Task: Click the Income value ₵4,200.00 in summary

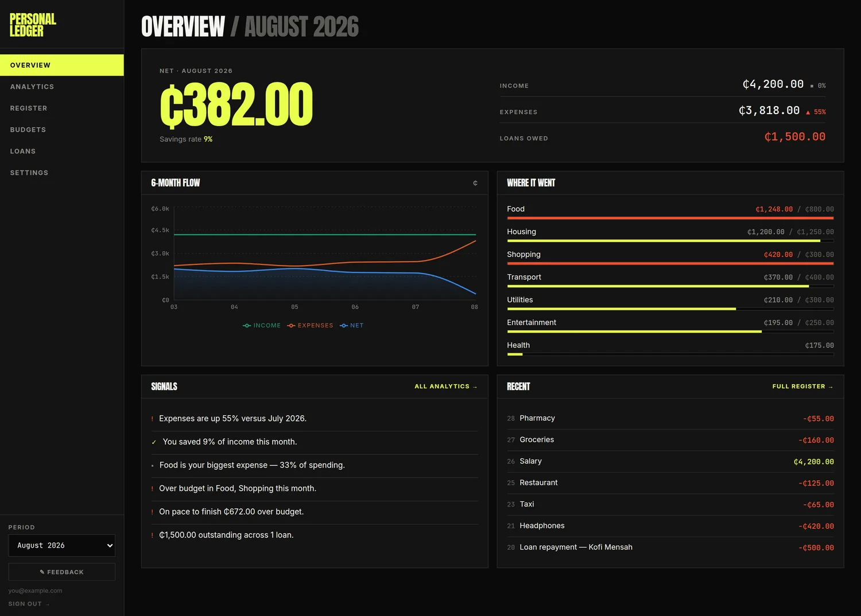Action: tap(773, 84)
